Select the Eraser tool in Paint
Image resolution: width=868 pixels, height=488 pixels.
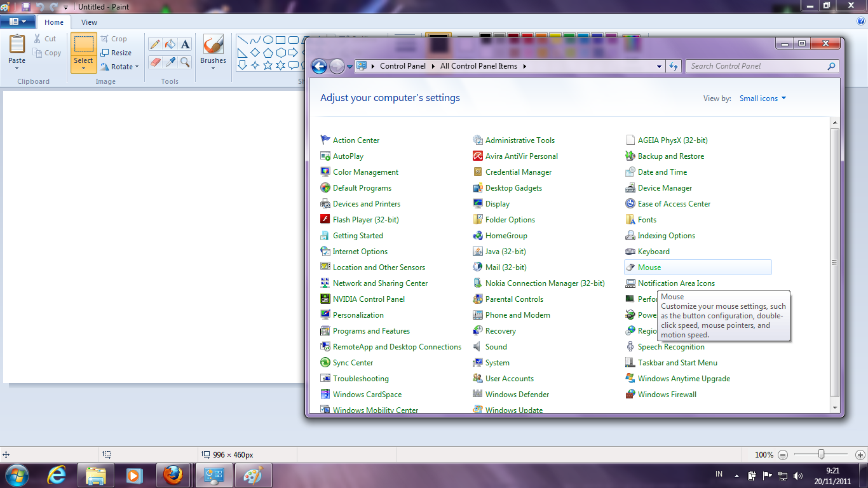point(154,62)
